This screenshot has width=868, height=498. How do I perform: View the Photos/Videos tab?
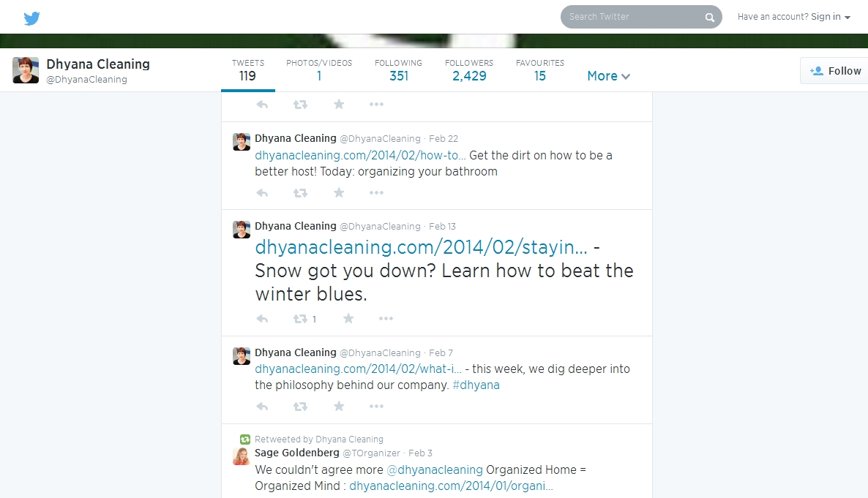(x=319, y=70)
